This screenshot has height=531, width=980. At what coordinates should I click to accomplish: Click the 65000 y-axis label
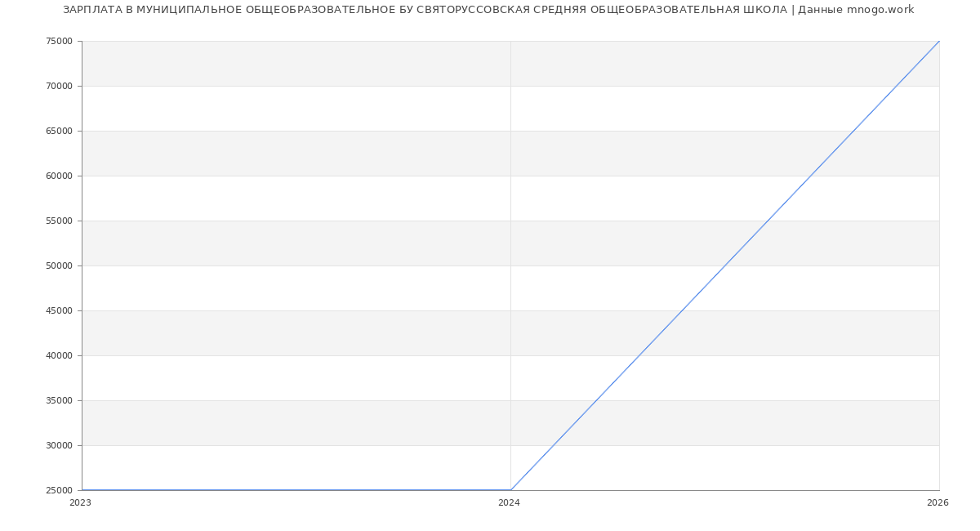60,131
